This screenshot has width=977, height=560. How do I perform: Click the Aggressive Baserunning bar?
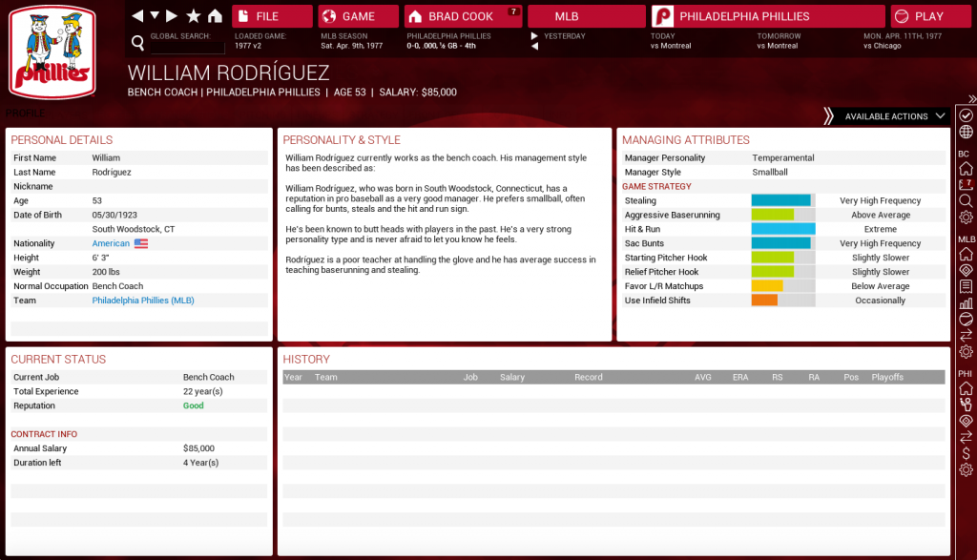pos(783,215)
